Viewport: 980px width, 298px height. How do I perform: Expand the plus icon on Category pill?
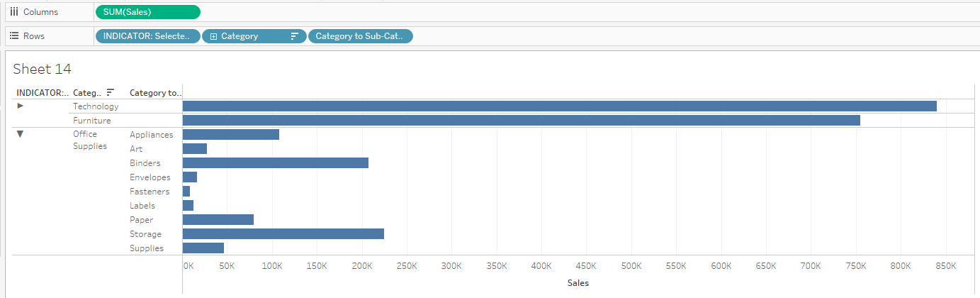point(213,36)
